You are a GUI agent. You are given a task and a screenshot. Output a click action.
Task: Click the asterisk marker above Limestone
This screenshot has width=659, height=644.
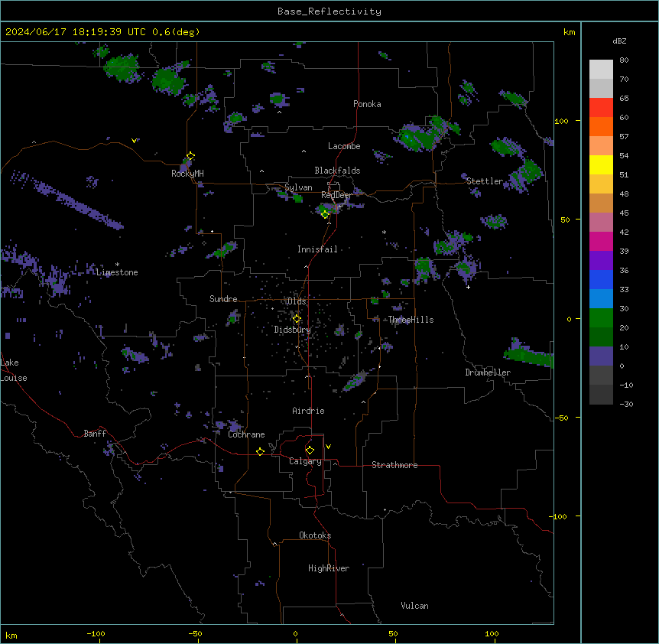coord(117,265)
